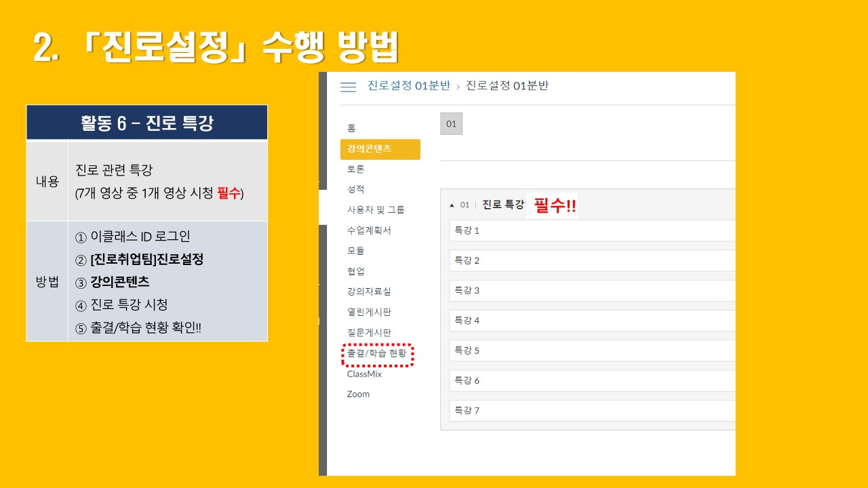The image size is (868, 488).
Task: Select the 01 week button
Action: (x=451, y=124)
